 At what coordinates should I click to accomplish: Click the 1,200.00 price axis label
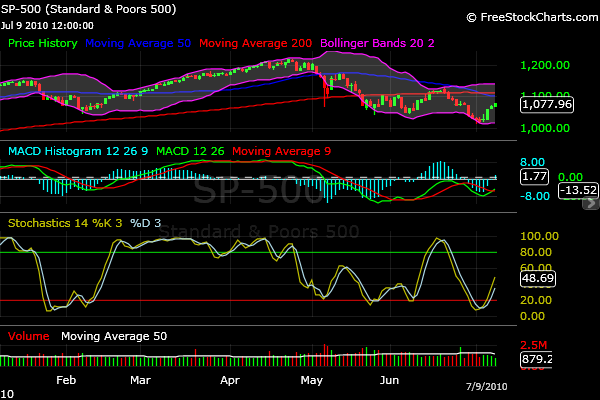tap(545, 65)
